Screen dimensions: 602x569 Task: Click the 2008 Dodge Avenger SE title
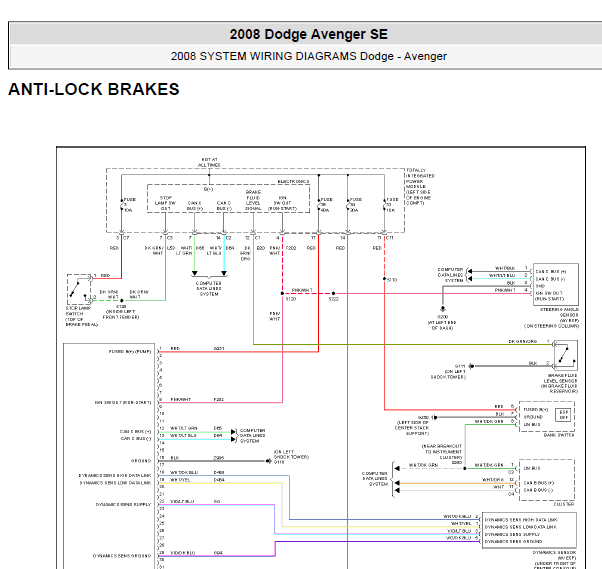tap(309, 34)
